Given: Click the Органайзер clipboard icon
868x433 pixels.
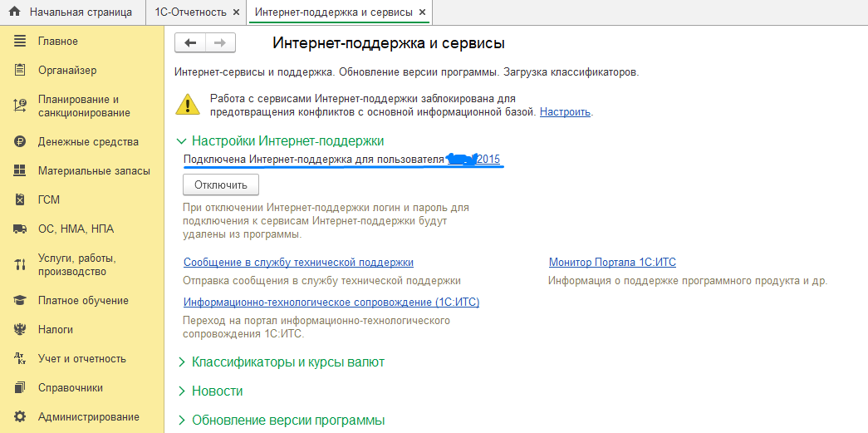Looking at the screenshot, I should click(20, 71).
